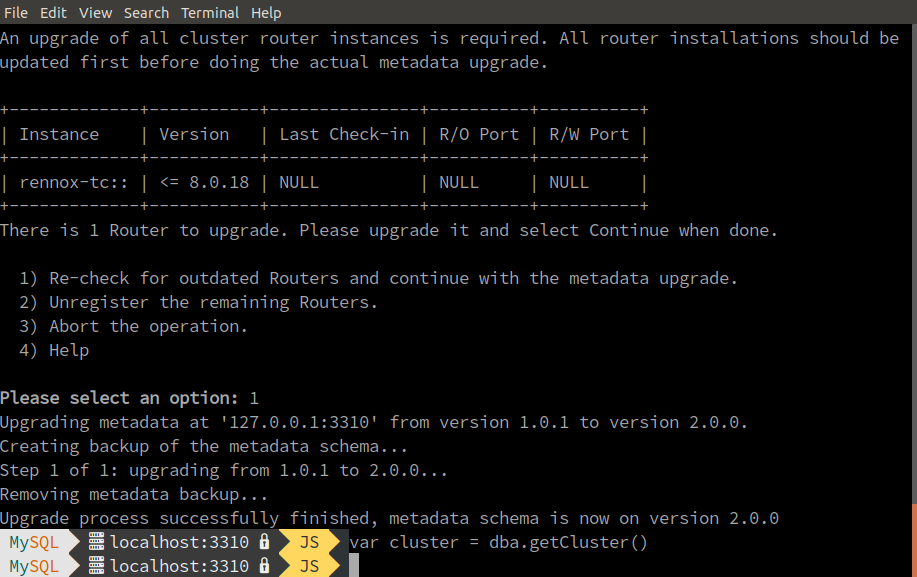Screen dimensions: 917x577
Task: Click the 'Creating backup of the metadata schema...' line
Action: pyautogui.click(x=204, y=446)
